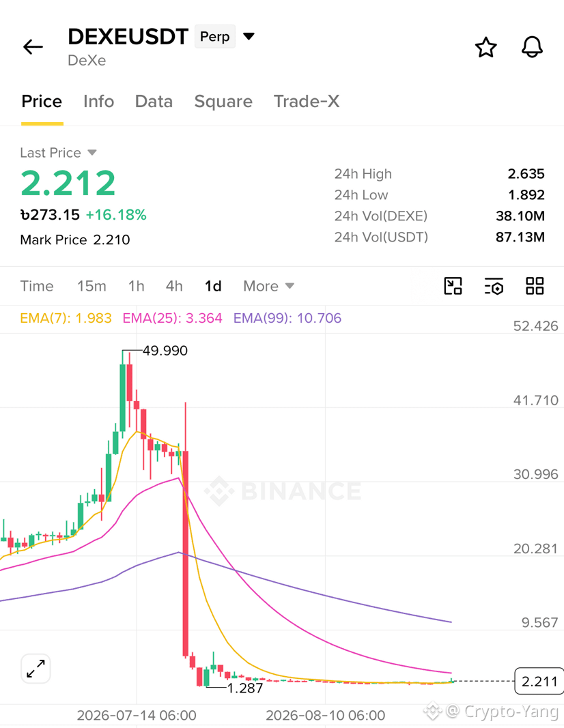Screen dimensions: 564x728
Task: Open the chart layout grid icon
Action: (535, 286)
